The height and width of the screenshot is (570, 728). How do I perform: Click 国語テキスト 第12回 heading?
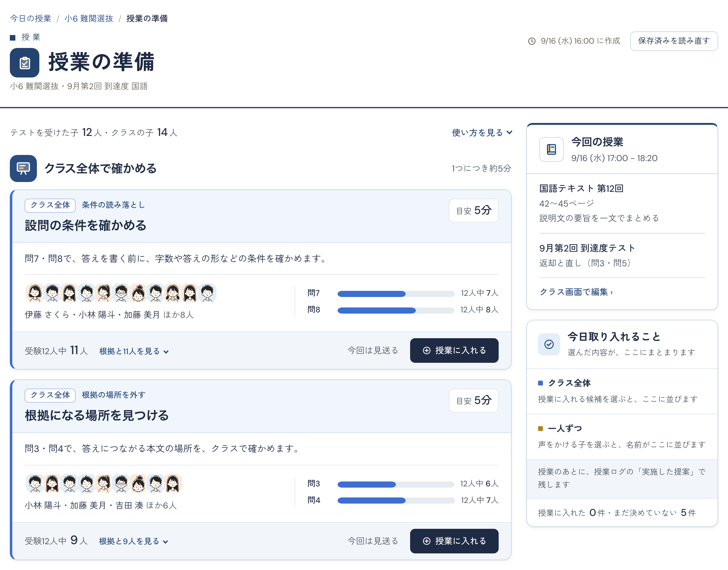[581, 188]
